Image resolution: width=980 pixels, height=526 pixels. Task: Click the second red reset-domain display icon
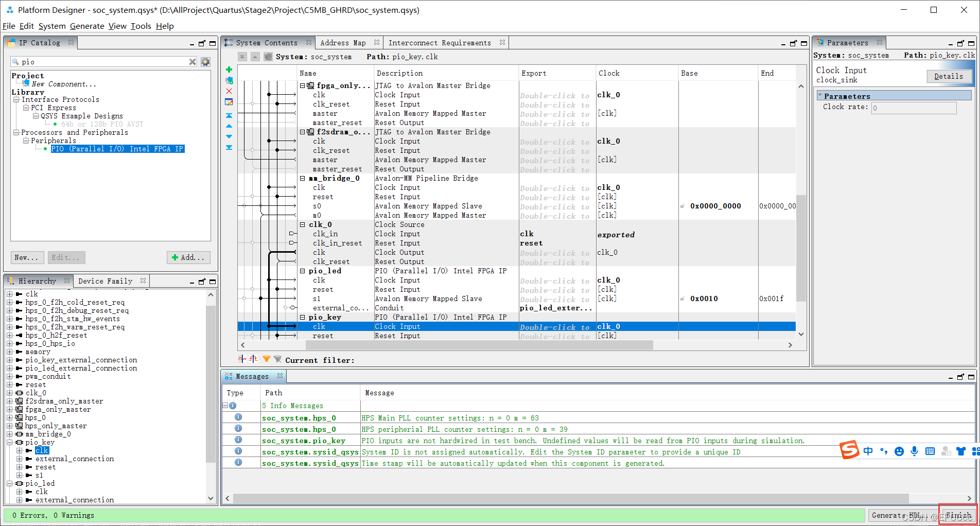(x=253, y=359)
